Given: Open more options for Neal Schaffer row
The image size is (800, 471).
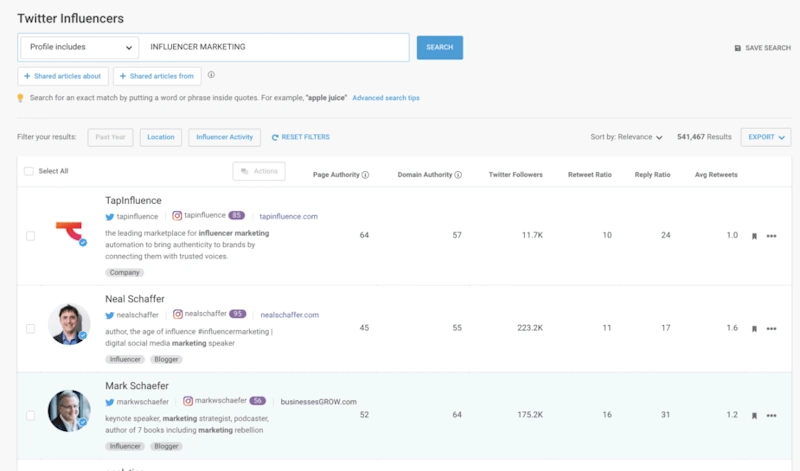Looking at the screenshot, I should (x=771, y=329).
